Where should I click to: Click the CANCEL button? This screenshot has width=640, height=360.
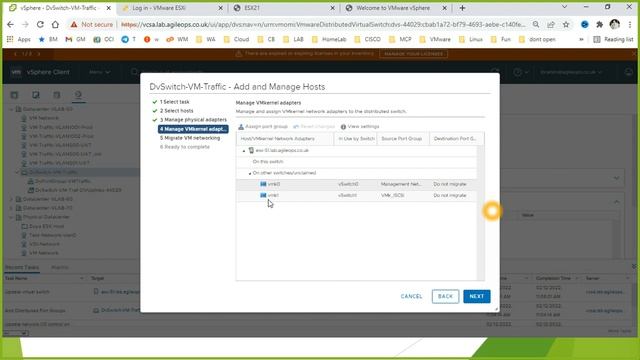pyautogui.click(x=411, y=296)
